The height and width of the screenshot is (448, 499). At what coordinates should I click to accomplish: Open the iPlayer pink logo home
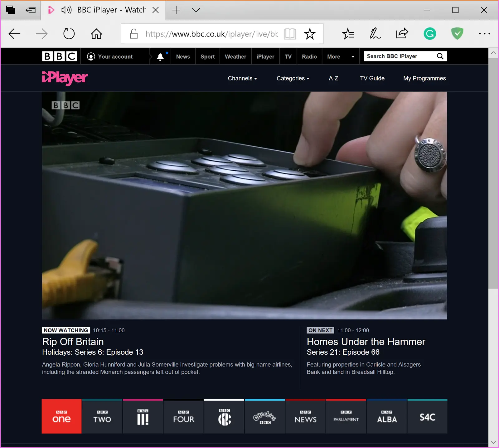pos(65,78)
